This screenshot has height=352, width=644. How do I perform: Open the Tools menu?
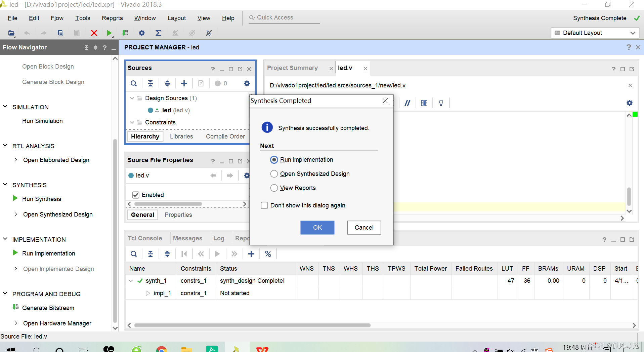(x=83, y=18)
